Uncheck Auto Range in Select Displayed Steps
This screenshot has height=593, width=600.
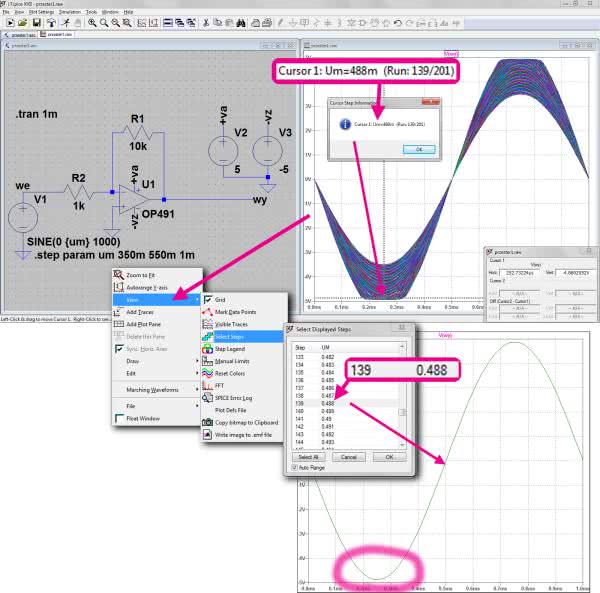point(296,467)
